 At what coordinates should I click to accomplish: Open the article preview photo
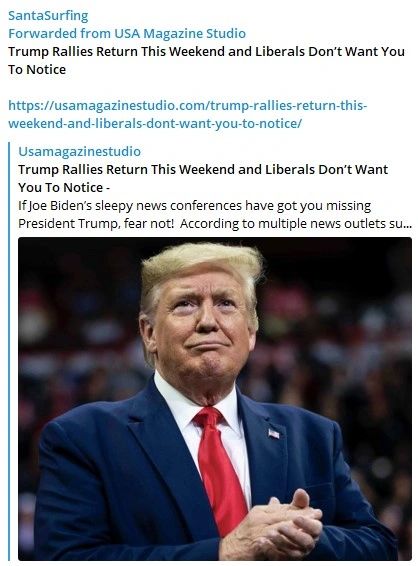(x=215, y=399)
